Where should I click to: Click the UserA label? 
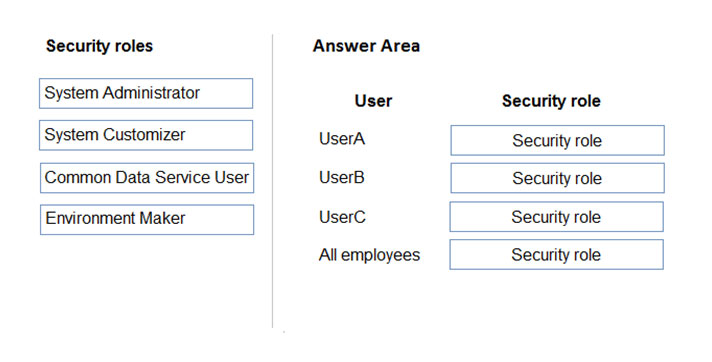tap(342, 139)
